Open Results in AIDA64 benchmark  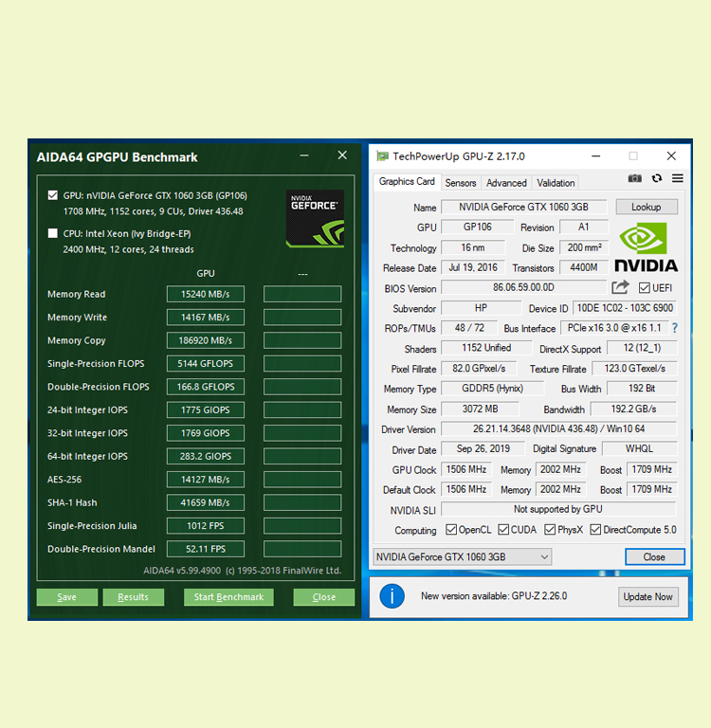[x=134, y=597]
